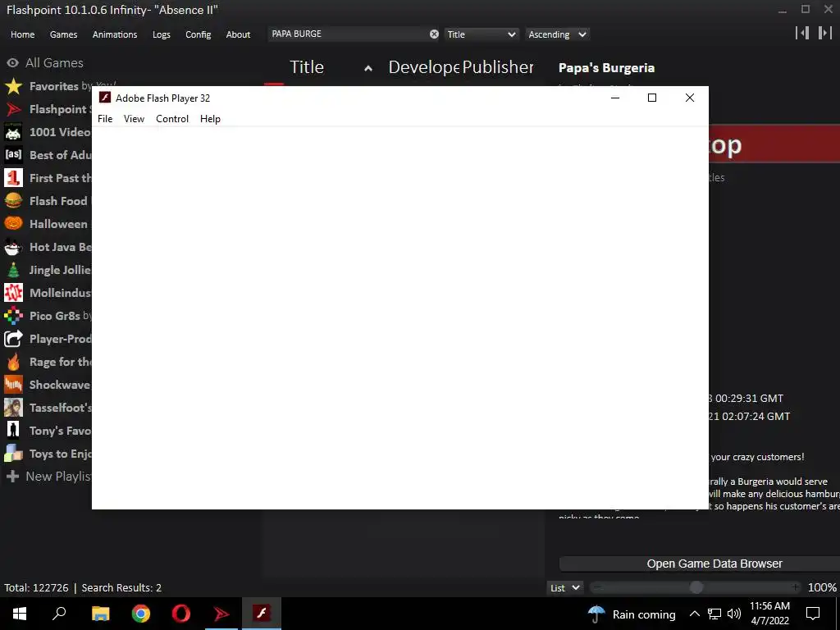Open the Windows Start menu
The image size is (840, 630).
20,614
